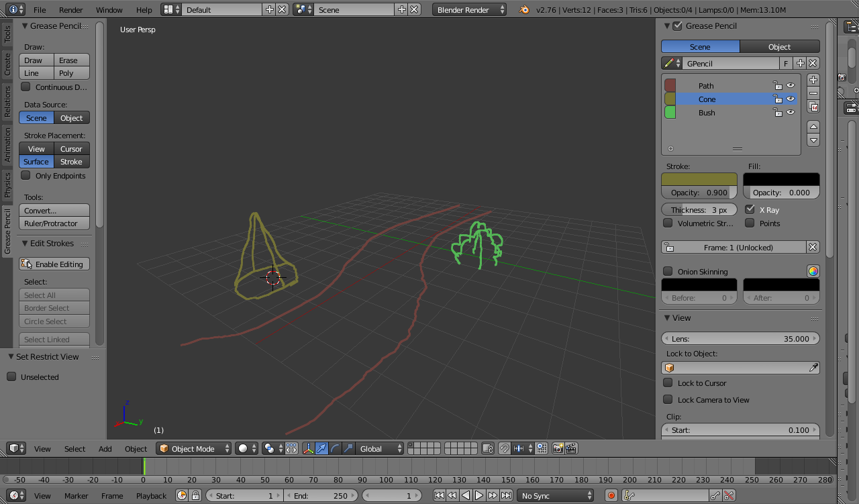Click the onion skinning custom colors icon
The image size is (859, 504).
(x=813, y=271)
